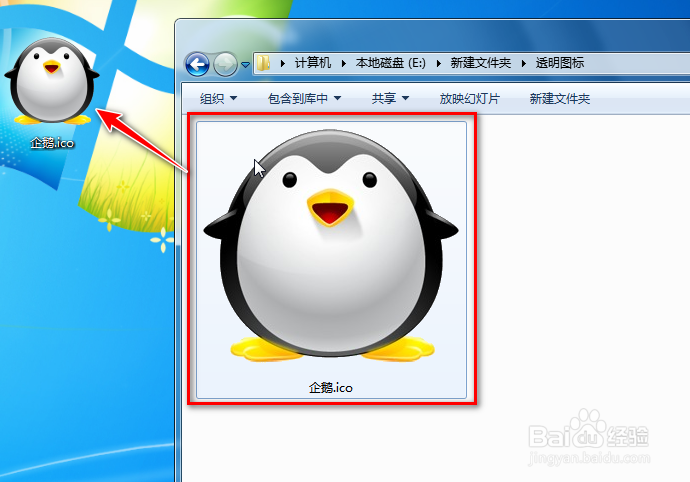
Task: Select 透明图标 in the address breadcrumb
Action: pos(560,63)
